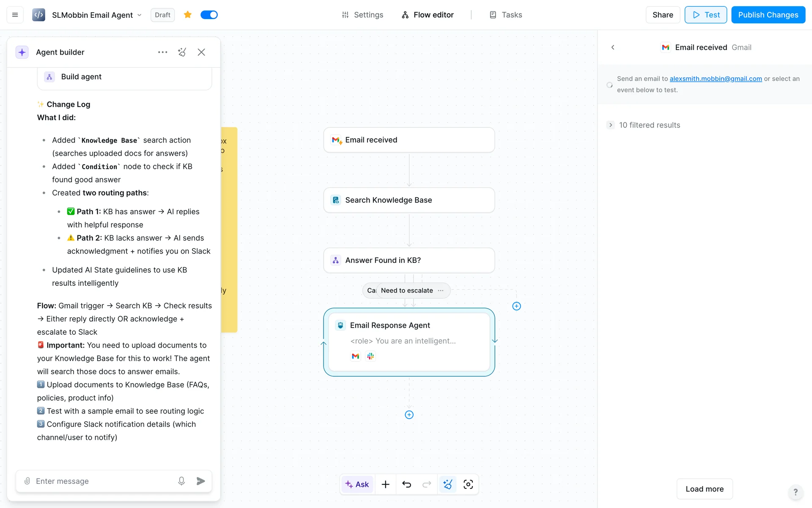This screenshot has height=508, width=812.
Task: Open the Tasks tab
Action: [506, 15]
